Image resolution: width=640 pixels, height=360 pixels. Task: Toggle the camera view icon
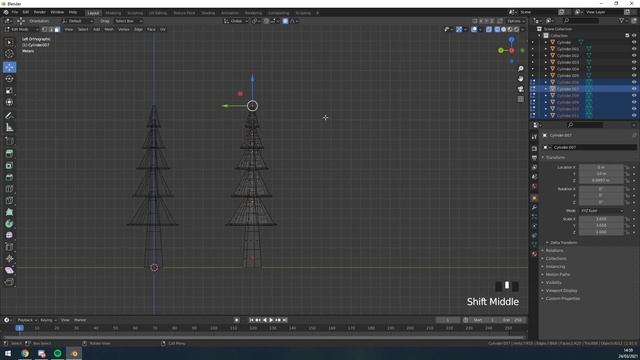coord(520,89)
